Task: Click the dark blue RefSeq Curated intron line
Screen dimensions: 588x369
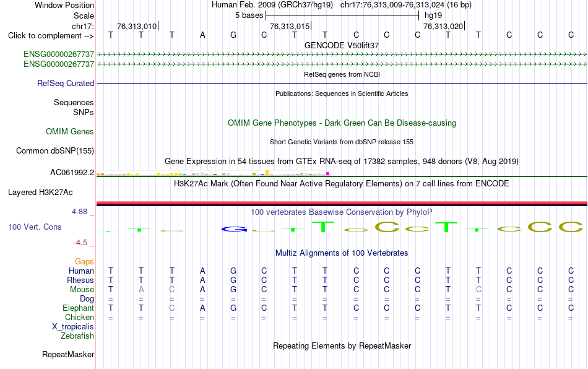Action: pyautogui.click(x=342, y=83)
